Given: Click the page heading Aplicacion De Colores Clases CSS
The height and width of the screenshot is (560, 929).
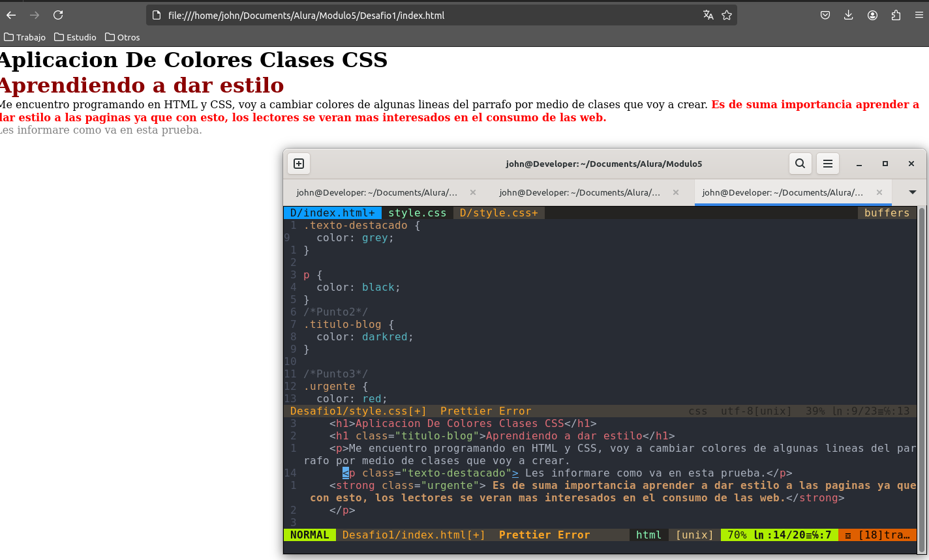Looking at the screenshot, I should pos(193,60).
